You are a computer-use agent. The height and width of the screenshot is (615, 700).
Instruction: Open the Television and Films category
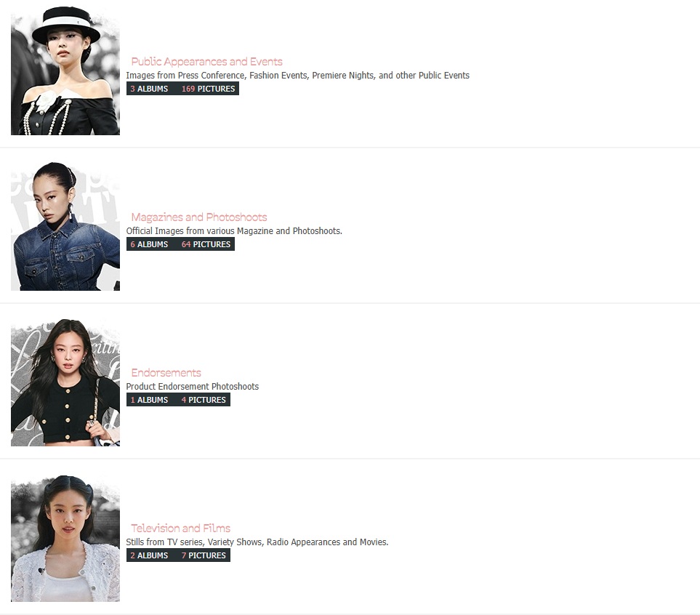181,528
